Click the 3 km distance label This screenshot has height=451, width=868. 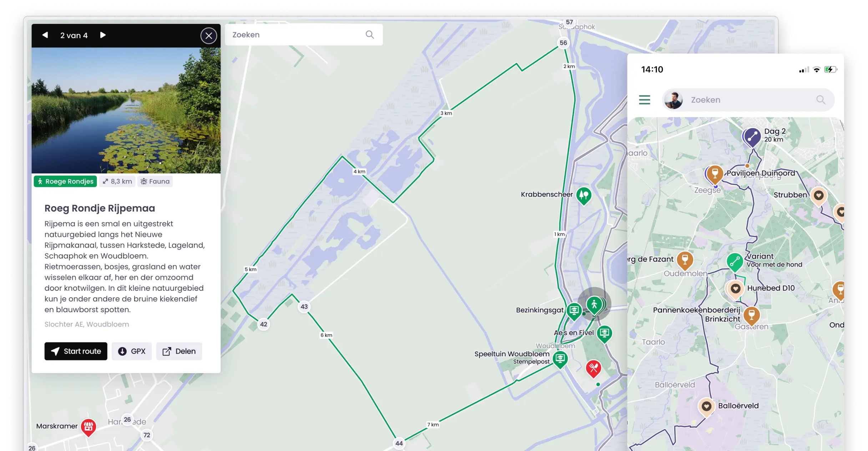coord(446,113)
